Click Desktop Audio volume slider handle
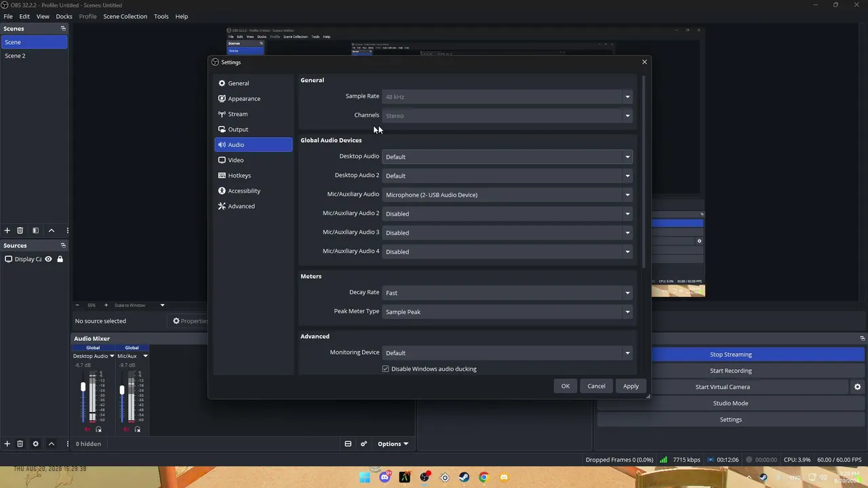The width and height of the screenshot is (868, 488). point(83,388)
